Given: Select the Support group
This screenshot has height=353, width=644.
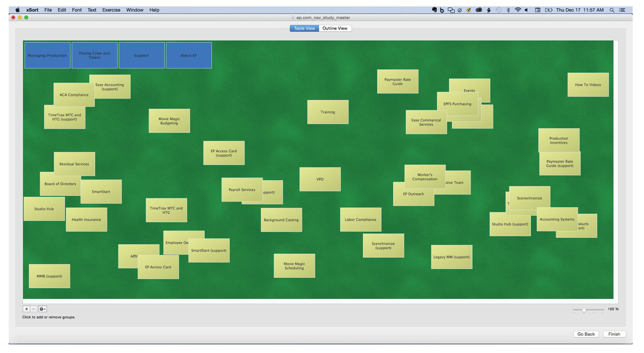Looking at the screenshot, I should coord(142,55).
